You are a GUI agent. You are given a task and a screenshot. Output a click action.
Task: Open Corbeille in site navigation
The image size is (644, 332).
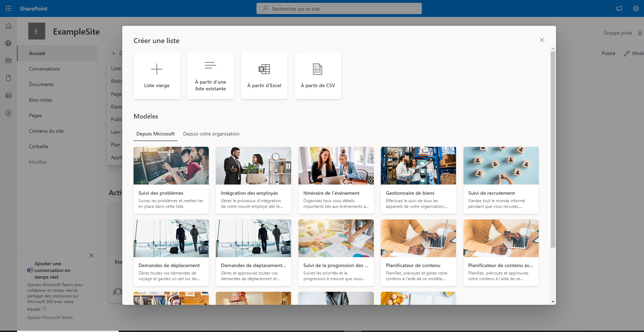point(57,146)
